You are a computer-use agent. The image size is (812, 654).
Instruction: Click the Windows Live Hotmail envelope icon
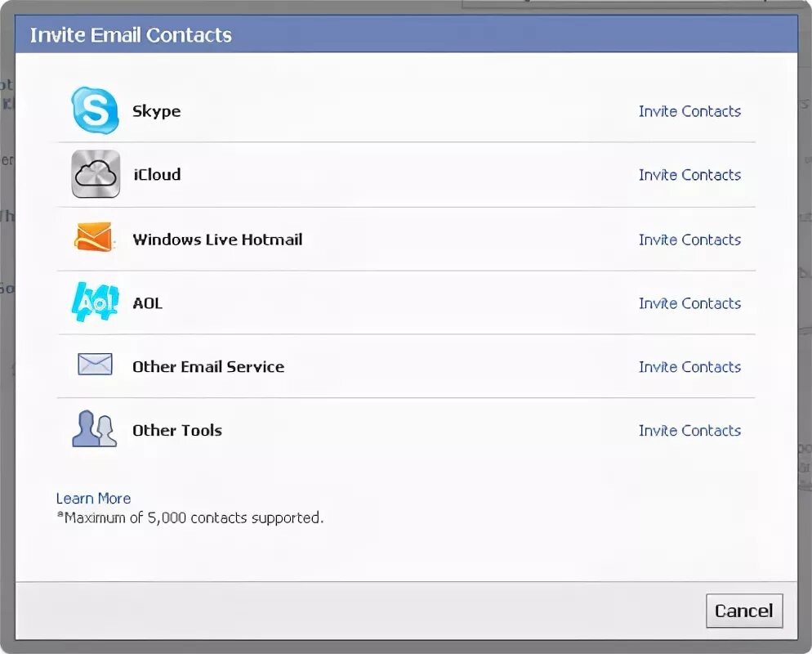pos(94,237)
